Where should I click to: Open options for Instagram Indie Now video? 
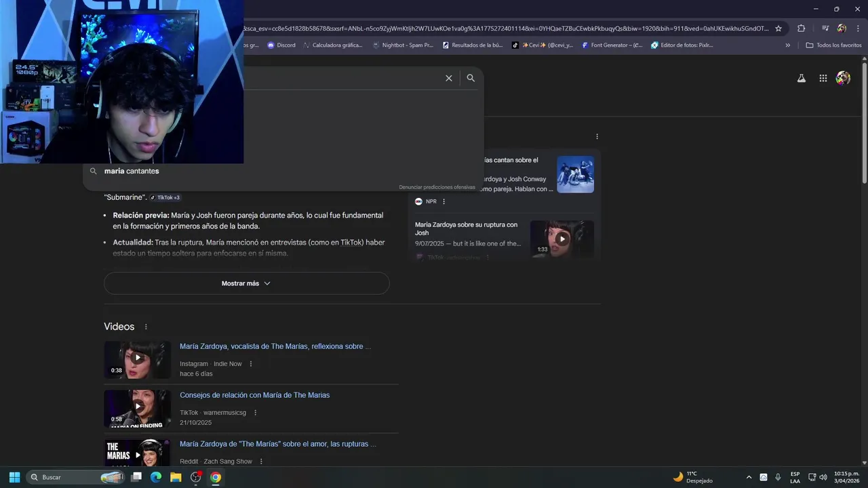[x=251, y=364]
